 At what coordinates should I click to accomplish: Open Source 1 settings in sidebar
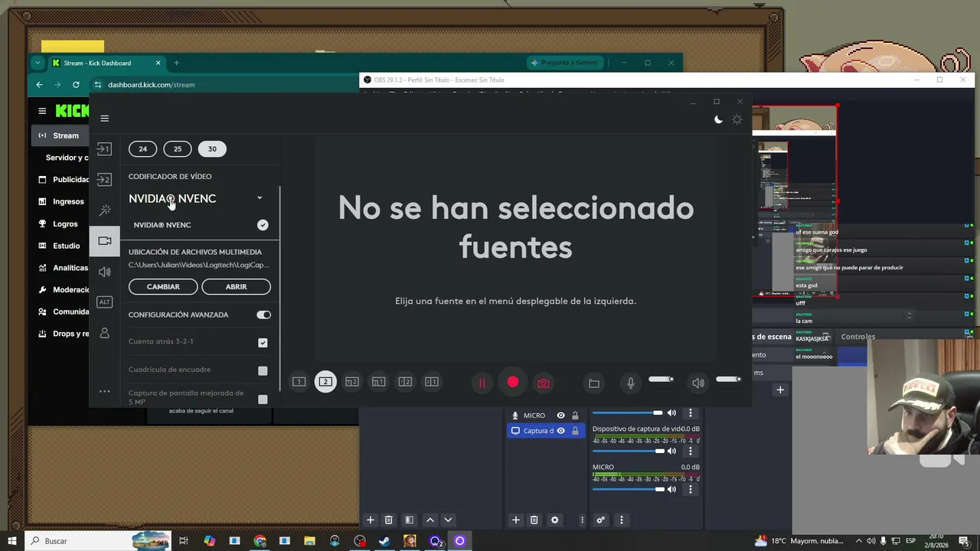coord(104,149)
